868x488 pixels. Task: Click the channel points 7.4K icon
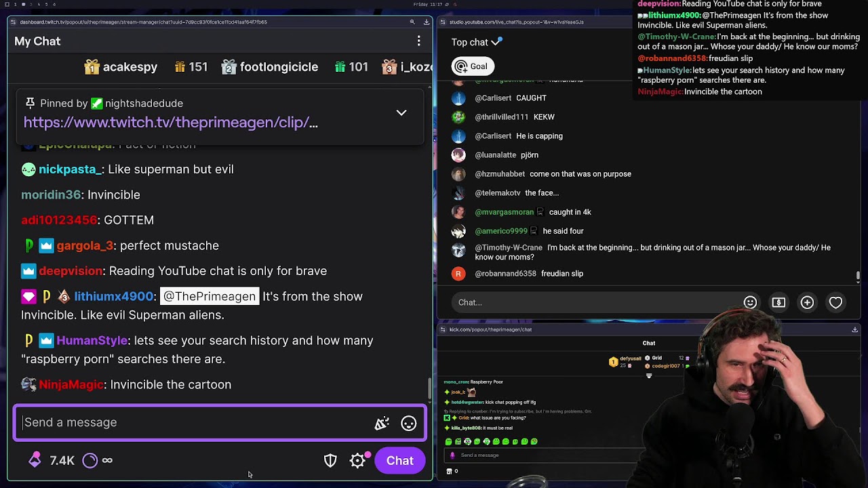(35, 461)
